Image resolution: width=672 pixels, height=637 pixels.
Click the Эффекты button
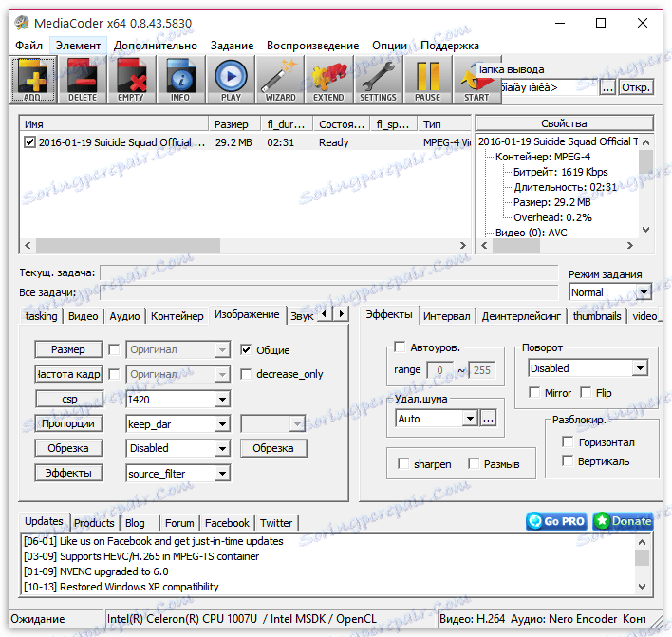pyautogui.click(x=68, y=473)
